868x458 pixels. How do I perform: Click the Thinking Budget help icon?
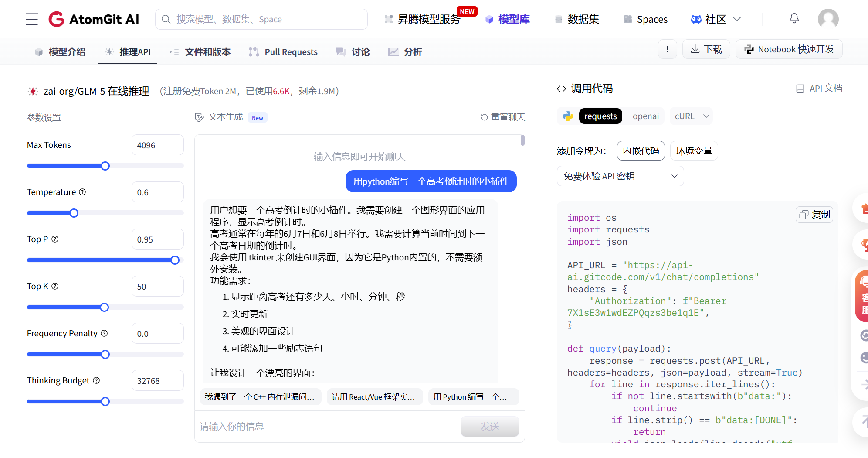pos(96,380)
